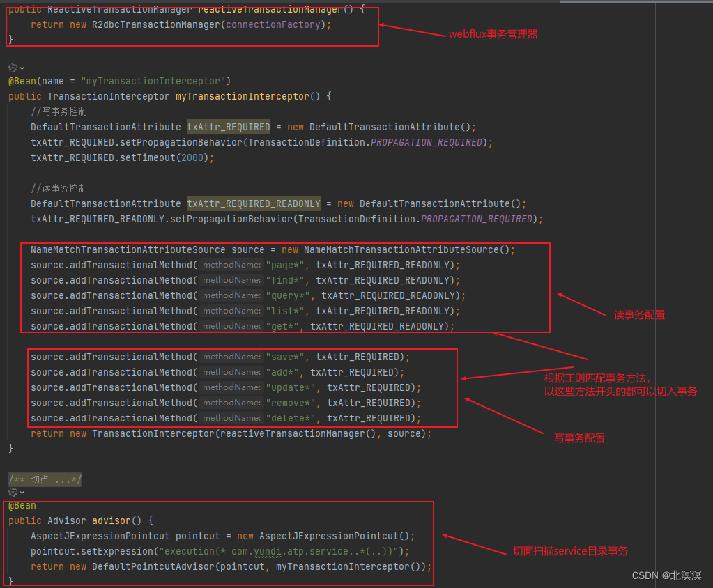Select the highlighted txAttr_REQUIRED_READONLY variable
This screenshot has height=588, width=713.
coord(253,203)
